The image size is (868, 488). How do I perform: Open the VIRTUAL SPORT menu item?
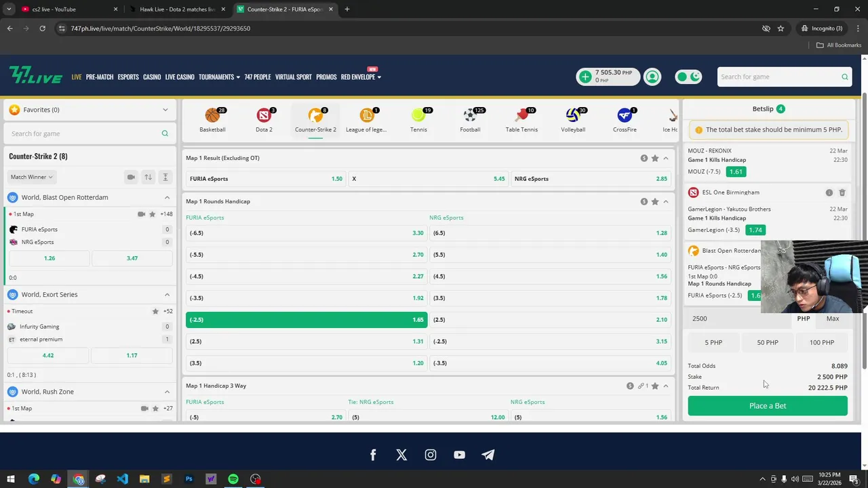[294, 77]
